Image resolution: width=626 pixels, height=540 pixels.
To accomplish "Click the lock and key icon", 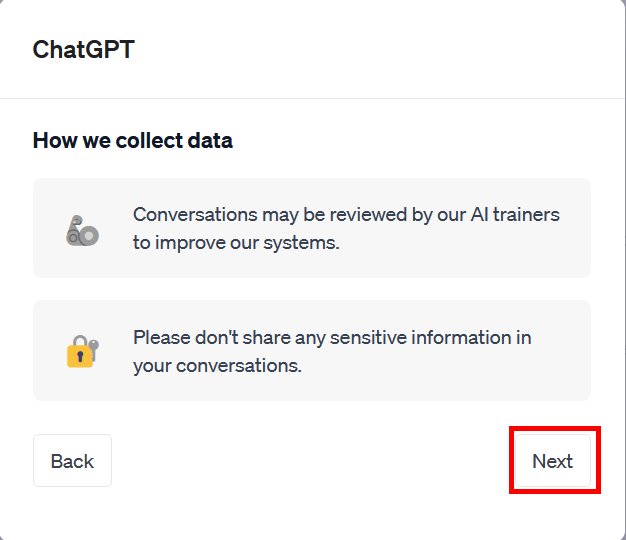I will click(x=82, y=350).
